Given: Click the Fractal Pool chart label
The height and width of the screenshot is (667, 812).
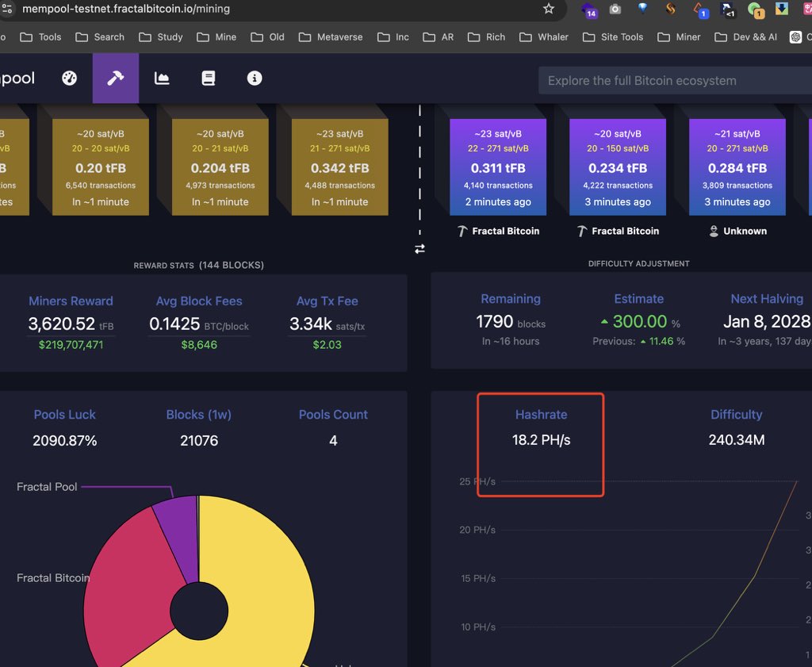Looking at the screenshot, I should coord(47,487).
